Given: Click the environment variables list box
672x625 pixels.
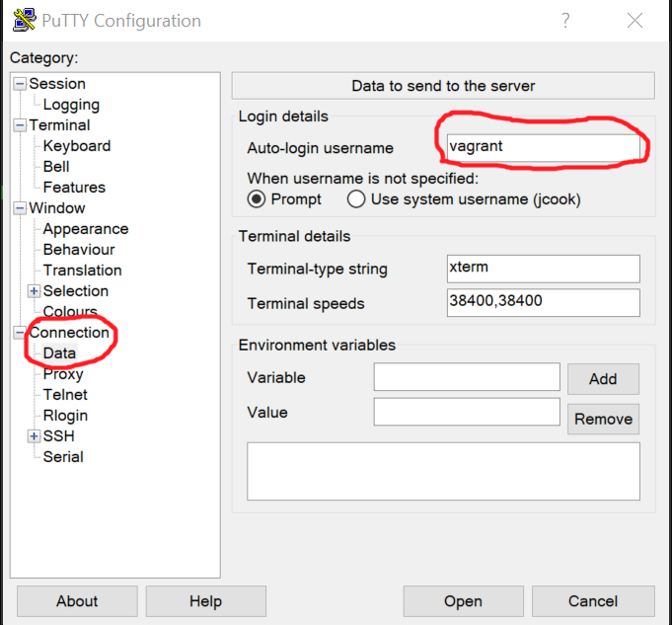Looking at the screenshot, I should pos(444,471).
